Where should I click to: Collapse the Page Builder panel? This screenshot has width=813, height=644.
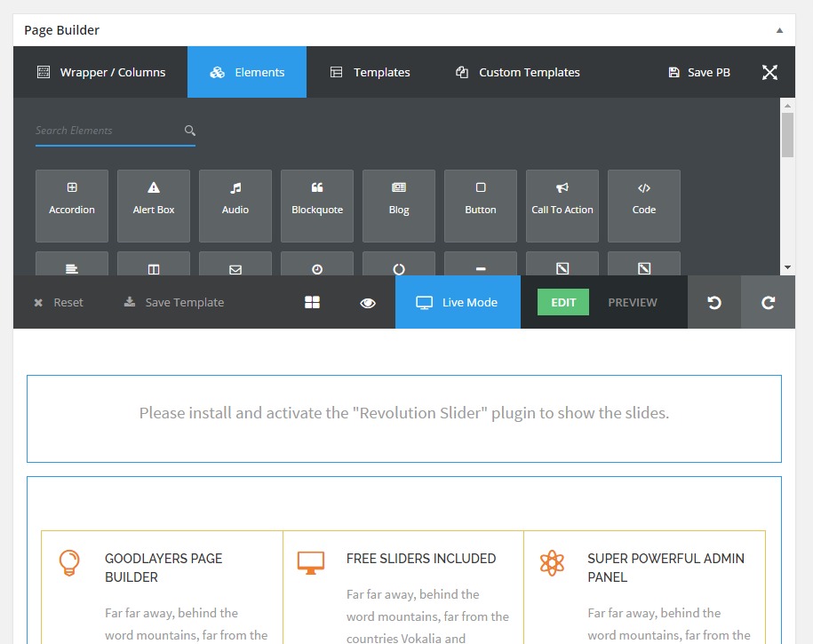(x=779, y=30)
